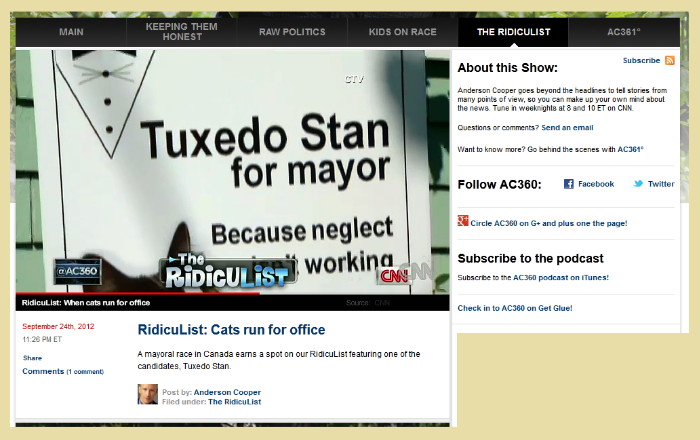Click the orange RSS feed icon

[670, 60]
